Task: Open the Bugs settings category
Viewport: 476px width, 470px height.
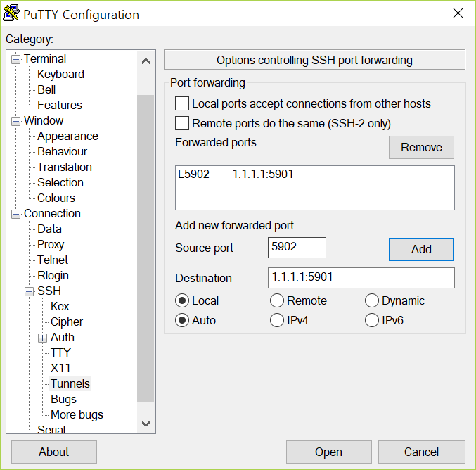Action: 63,400
